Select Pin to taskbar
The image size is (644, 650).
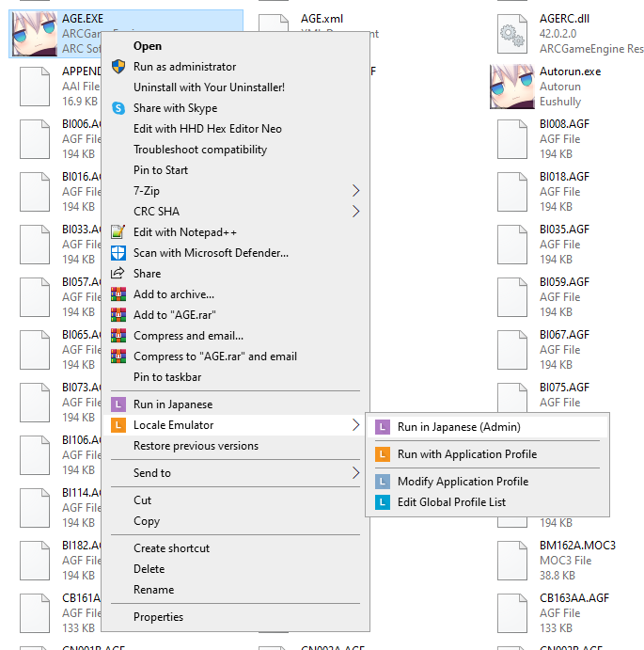(167, 377)
